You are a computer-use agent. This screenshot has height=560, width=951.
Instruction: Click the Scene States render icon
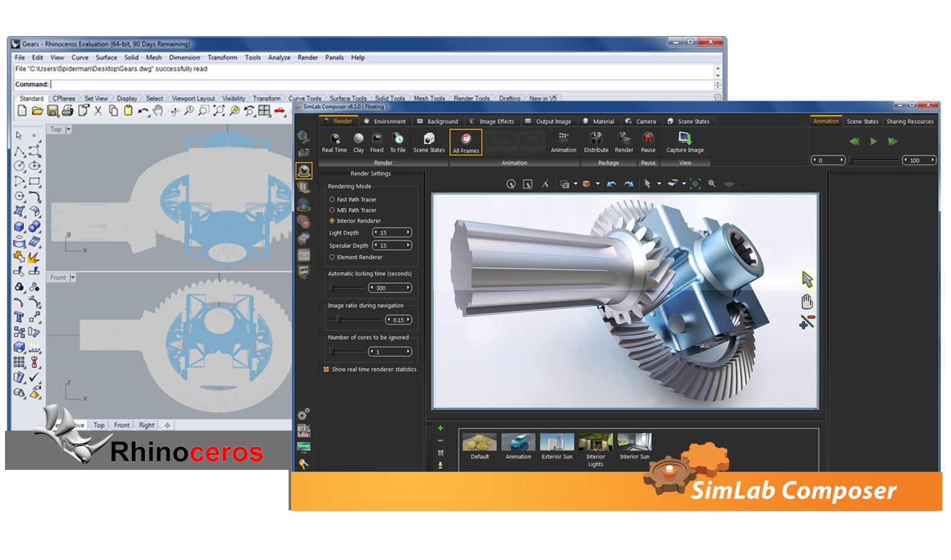coord(429,142)
